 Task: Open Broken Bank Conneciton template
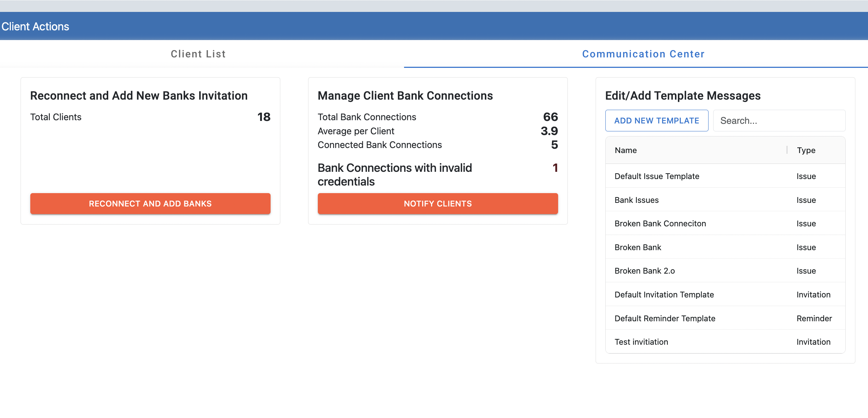tap(660, 223)
